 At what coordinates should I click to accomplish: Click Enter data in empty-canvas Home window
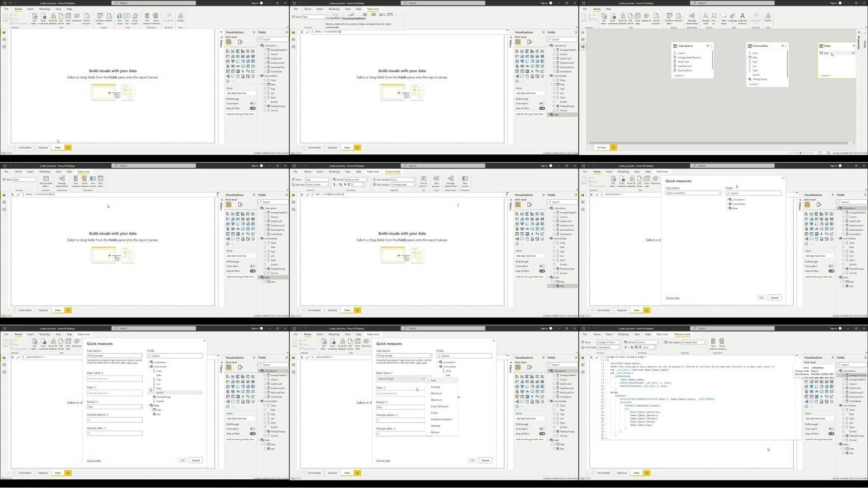pyautogui.click(x=68, y=18)
